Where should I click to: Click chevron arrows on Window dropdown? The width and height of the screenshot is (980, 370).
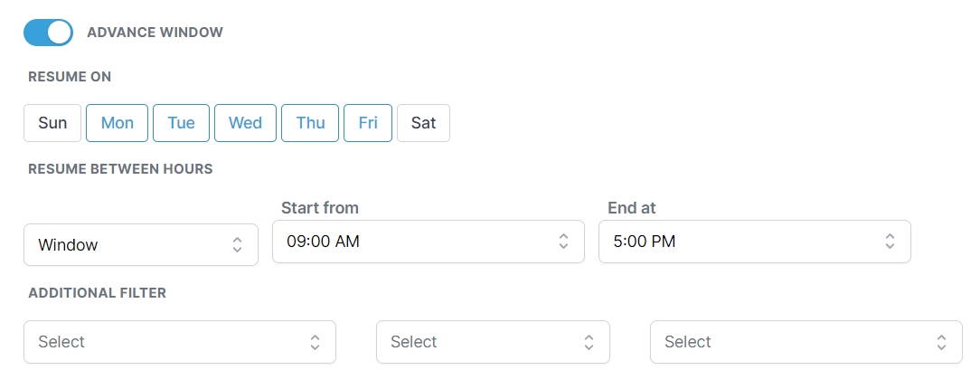[x=237, y=244]
